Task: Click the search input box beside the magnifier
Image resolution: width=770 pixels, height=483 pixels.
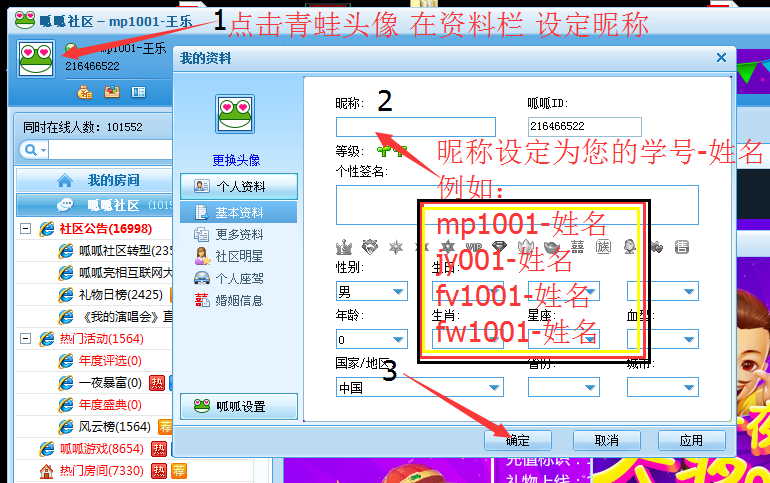Action: (x=111, y=150)
